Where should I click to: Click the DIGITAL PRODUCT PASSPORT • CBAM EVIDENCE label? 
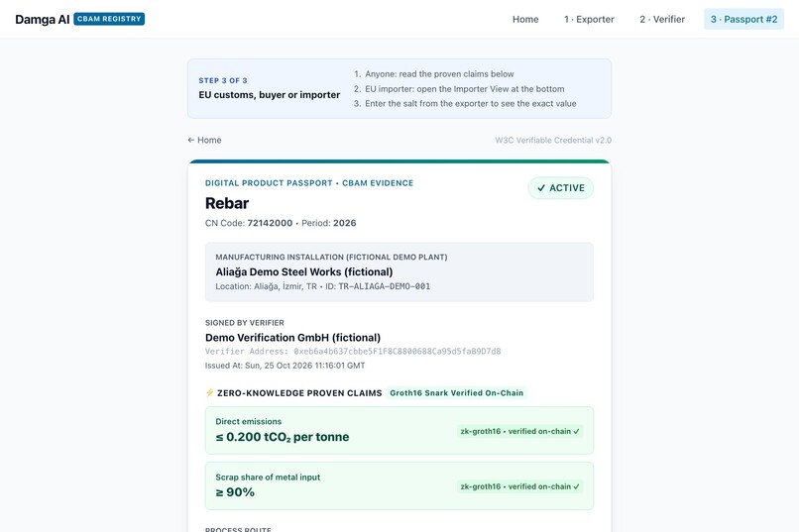[309, 182]
